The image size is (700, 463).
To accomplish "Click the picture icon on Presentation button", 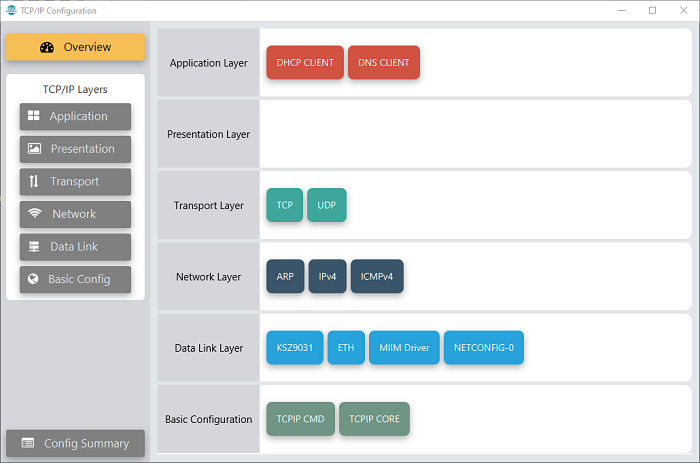I will click(34, 148).
